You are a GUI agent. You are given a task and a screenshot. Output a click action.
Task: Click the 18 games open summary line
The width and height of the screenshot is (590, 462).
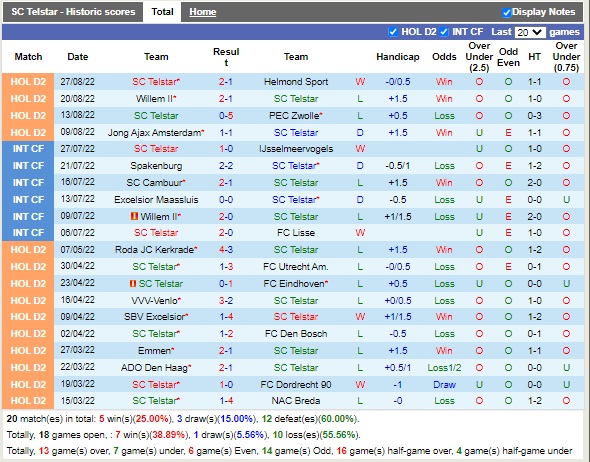184,435
